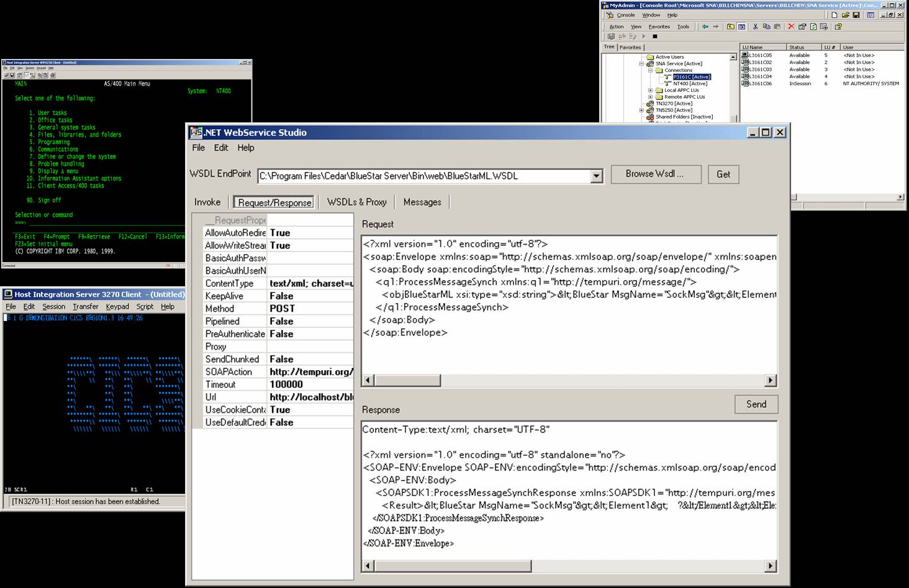Open File menu in WebService Studio
Image resolution: width=909 pixels, height=588 pixels.
(x=199, y=148)
